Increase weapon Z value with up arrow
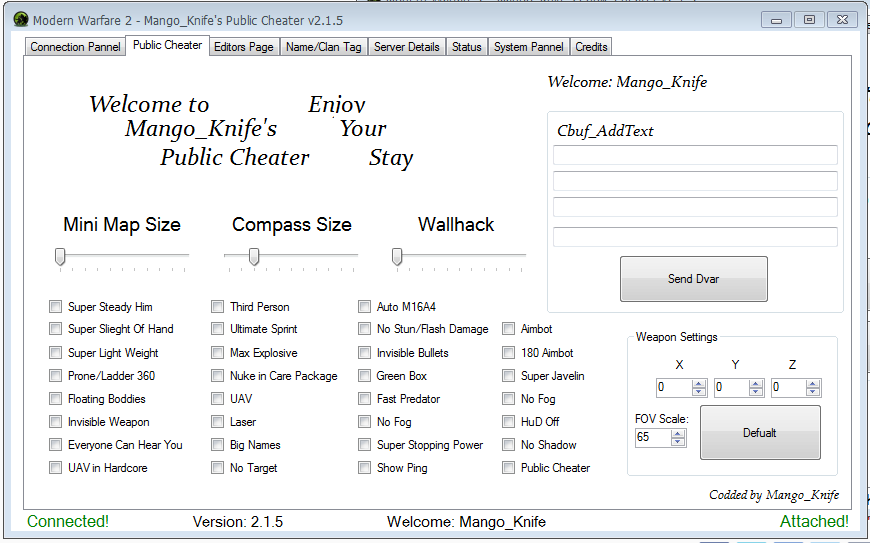The image size is (870, 543). [x=813, y=383]
